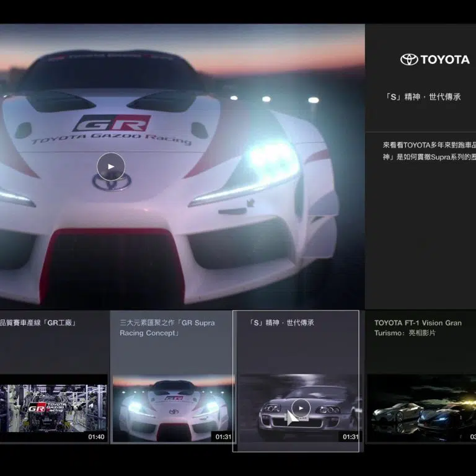Click the 01:40 duration badge
Screen dimensions: 476x476
point(96,437)
